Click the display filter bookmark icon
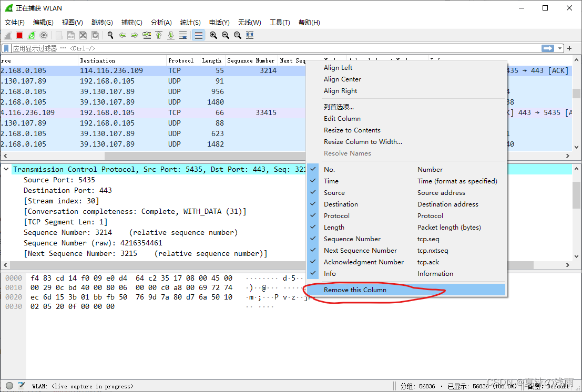 pos(6,48)
